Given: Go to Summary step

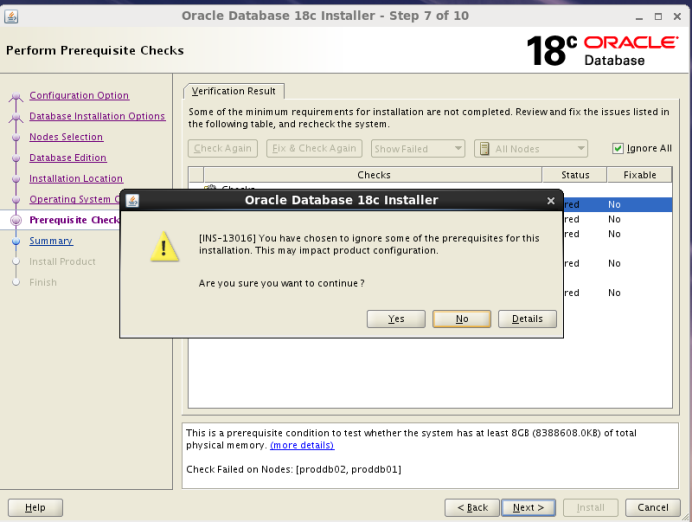Looking at the screenshot, I should coord(51,240).
